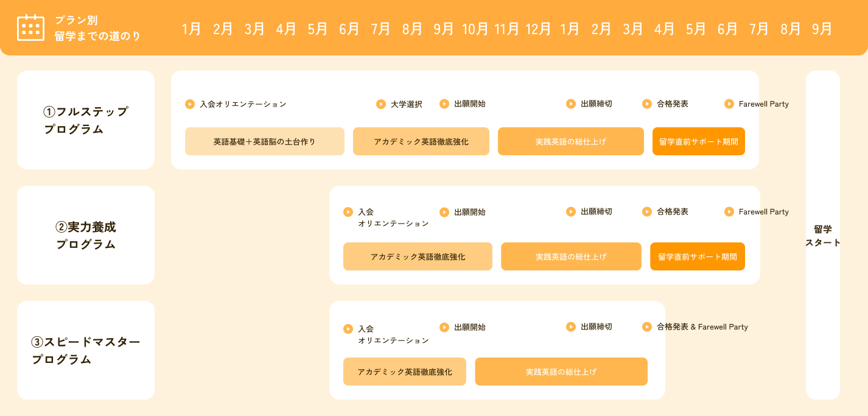Viewport: 868px width, 416px height.
Task: Click the final 9月 label on the timeline
Action: click(822, 29)
